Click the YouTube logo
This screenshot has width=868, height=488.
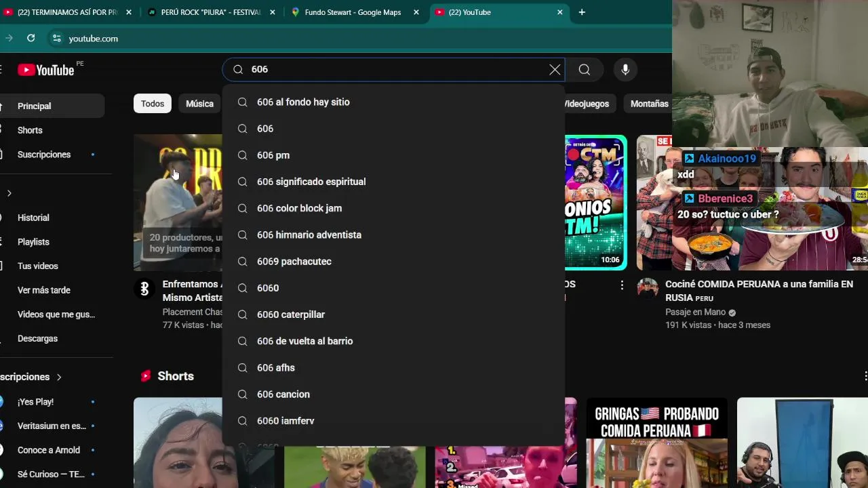[45, 70]
